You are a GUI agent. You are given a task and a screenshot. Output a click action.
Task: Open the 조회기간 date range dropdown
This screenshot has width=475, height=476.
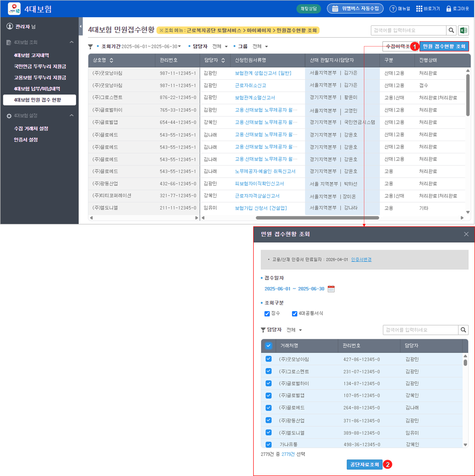[x=152, y=46]
